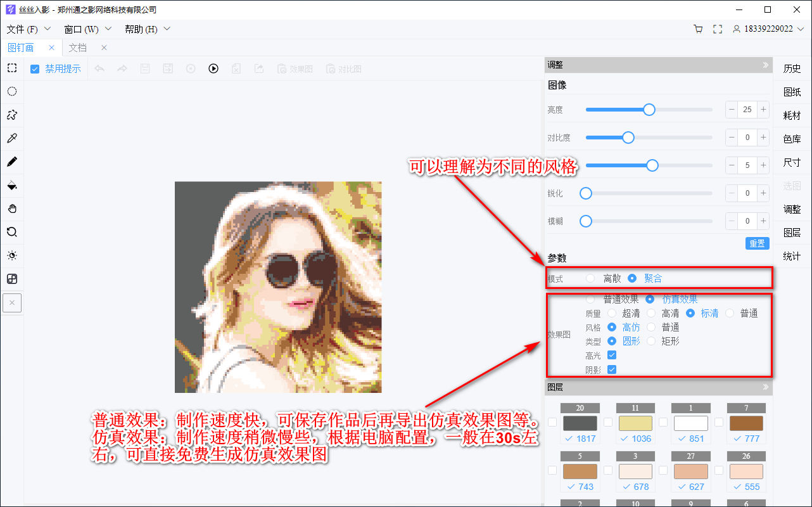Switch to the 文档 tab
The image size is (812, 507).
(77, 47)
